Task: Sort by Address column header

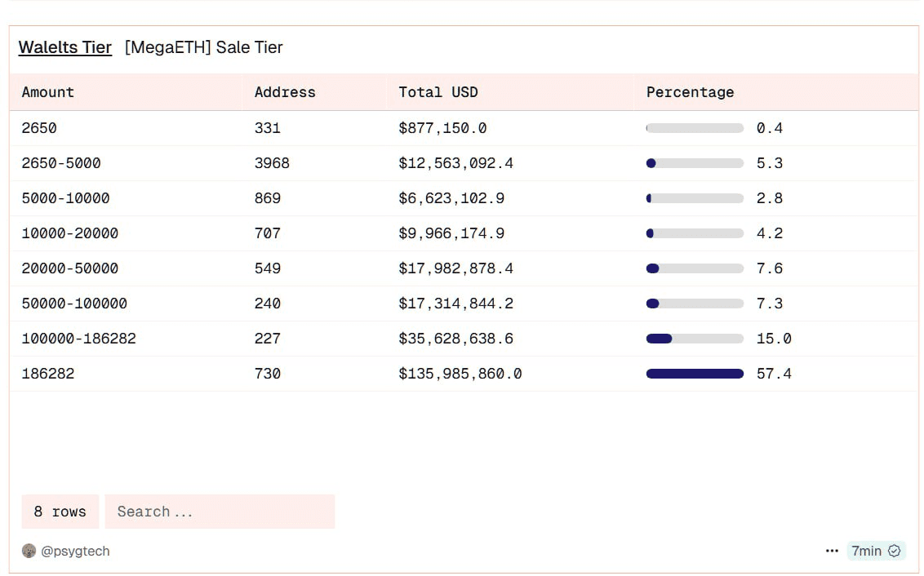Action: click(x=285, y=92)
